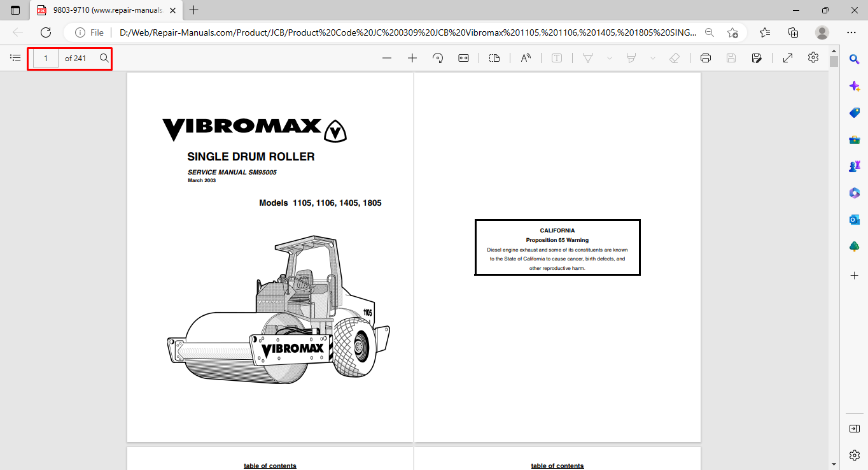Print the PDF document
Image resolution: width=868 pixels, height=470 pixels.
(x=705, y=58)
